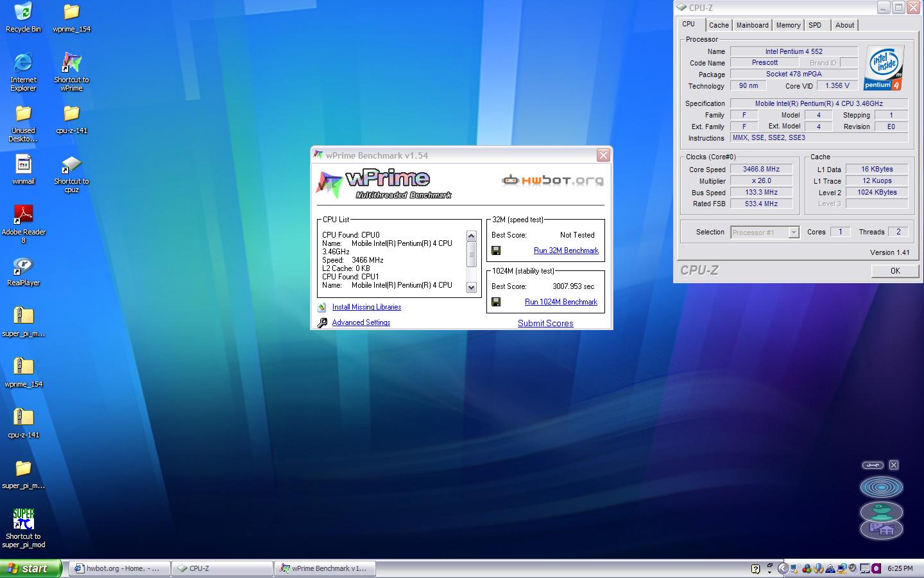The width and height of the screenshot is (924, 578).
Task: Click the purple house widget button
Action: [882, 529]
